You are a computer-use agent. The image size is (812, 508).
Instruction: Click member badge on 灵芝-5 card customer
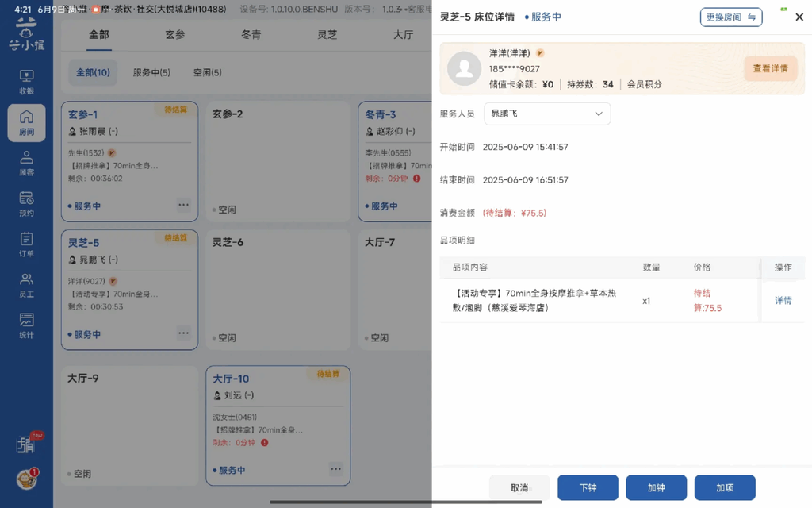pyautogui.click(x=113, y=281)
